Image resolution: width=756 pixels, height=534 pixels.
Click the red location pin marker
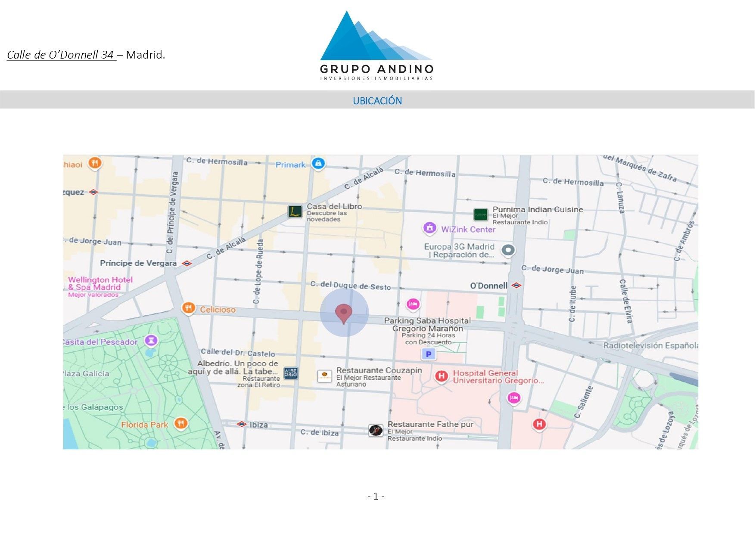[x=343, y=313]
